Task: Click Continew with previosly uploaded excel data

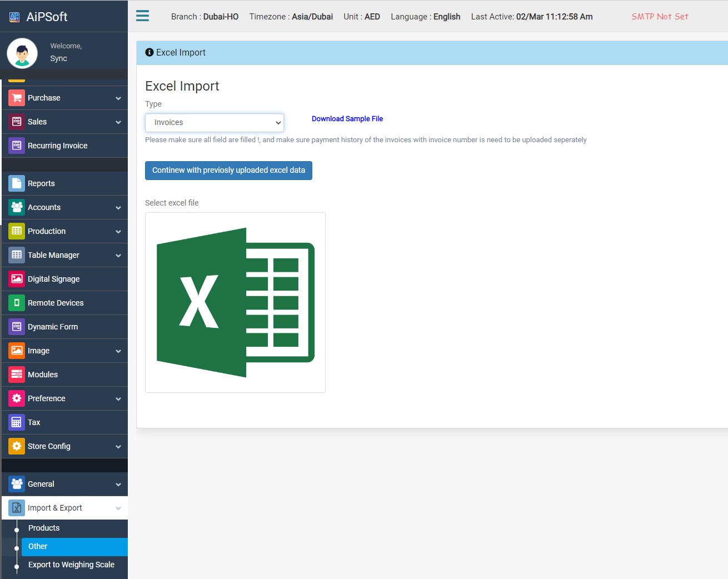Action: (x=228, y=171)
